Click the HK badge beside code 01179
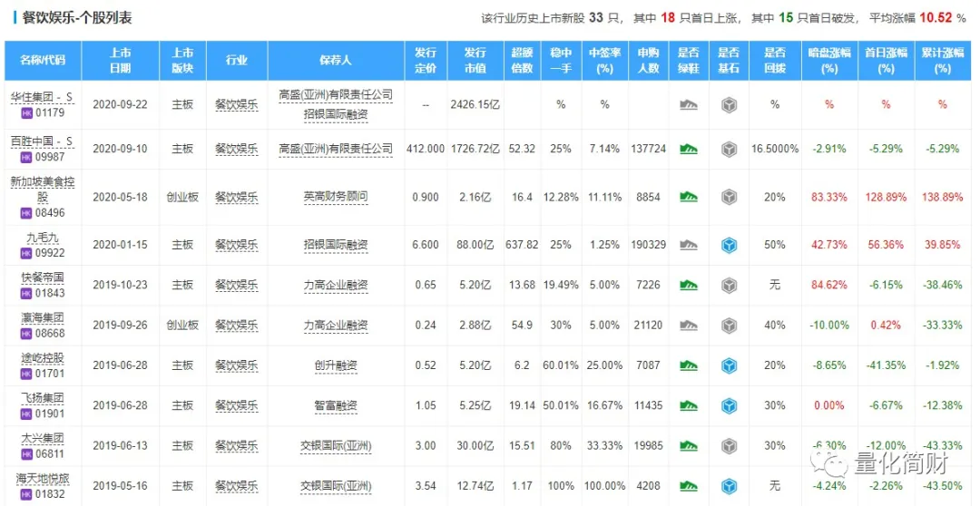 point(26,113)
